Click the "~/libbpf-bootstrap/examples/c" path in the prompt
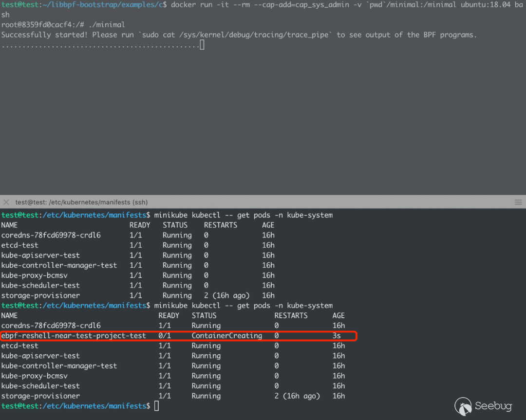The width and height of the screenshot is (526, 420). click(x=103, y=5)
